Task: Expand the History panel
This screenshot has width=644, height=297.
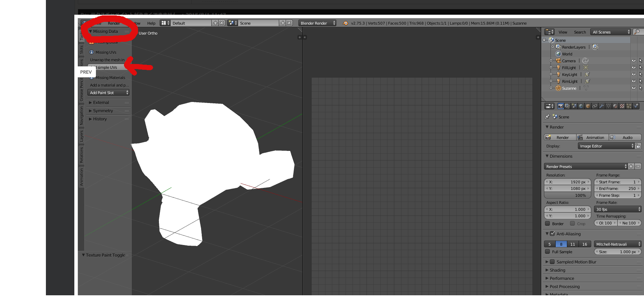Action: click(108, 119)
